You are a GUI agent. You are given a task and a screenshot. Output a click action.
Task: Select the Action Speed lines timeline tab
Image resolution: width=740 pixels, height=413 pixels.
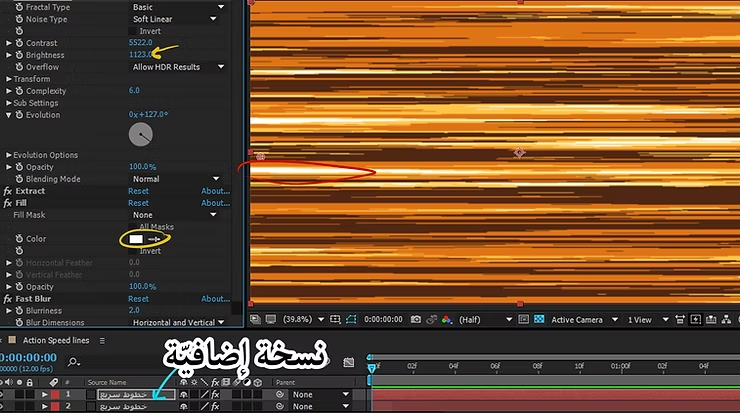pyautogui.click(x=56, y=340)
